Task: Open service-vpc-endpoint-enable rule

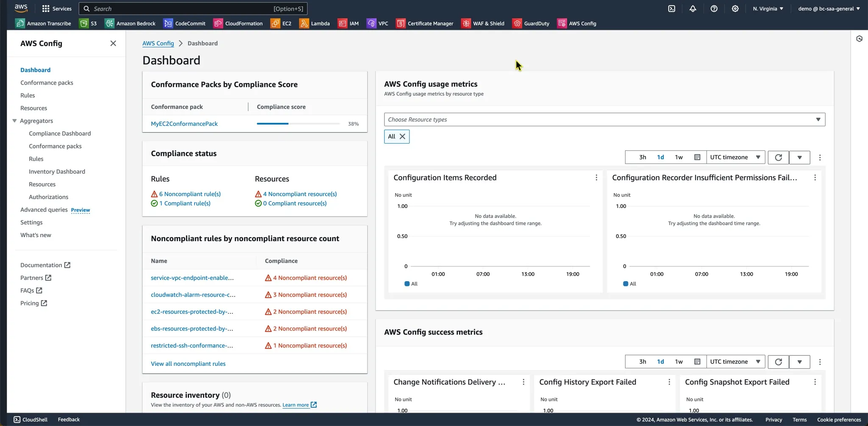Action: (x=192, y=278)
